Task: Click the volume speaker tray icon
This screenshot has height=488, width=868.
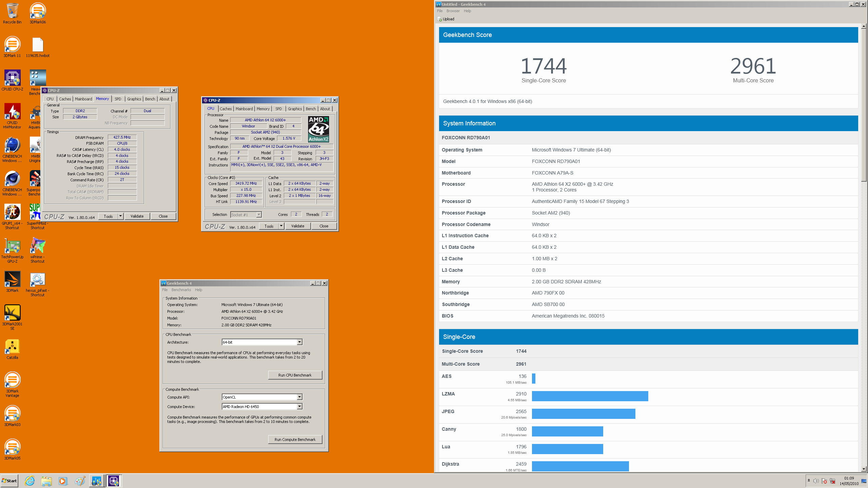Action: pos(816,481)
